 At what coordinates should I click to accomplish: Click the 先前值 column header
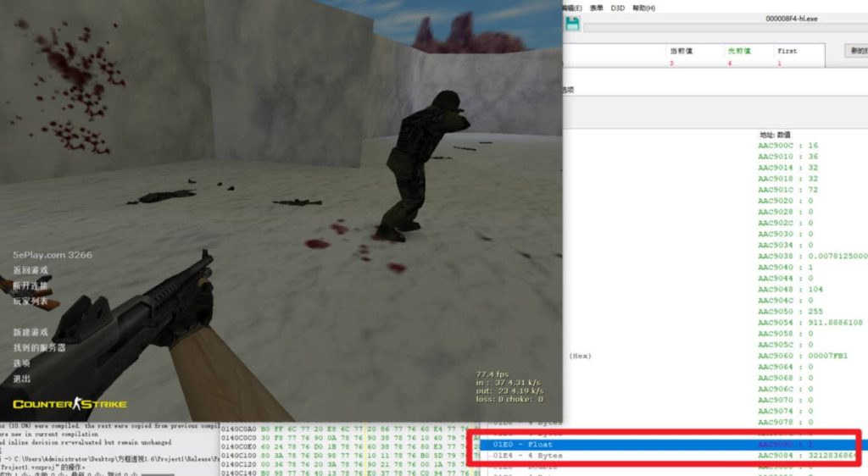point(739,51)
